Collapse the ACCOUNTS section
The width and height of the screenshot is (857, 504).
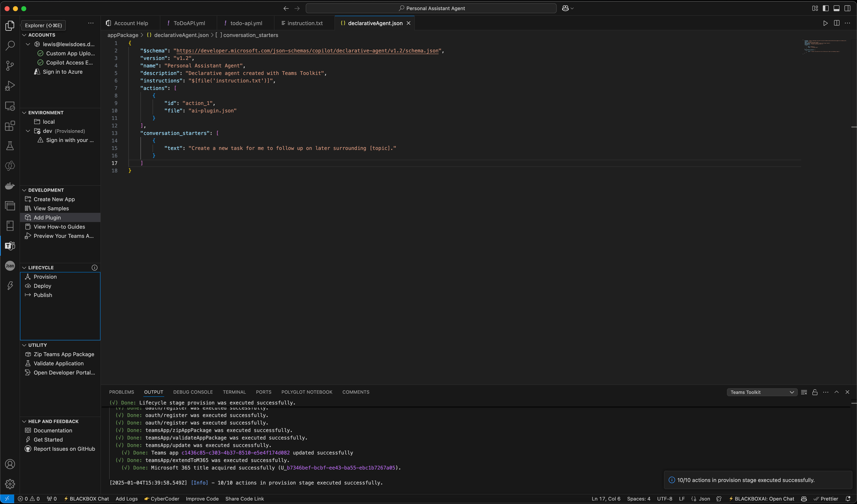(24, 35)
